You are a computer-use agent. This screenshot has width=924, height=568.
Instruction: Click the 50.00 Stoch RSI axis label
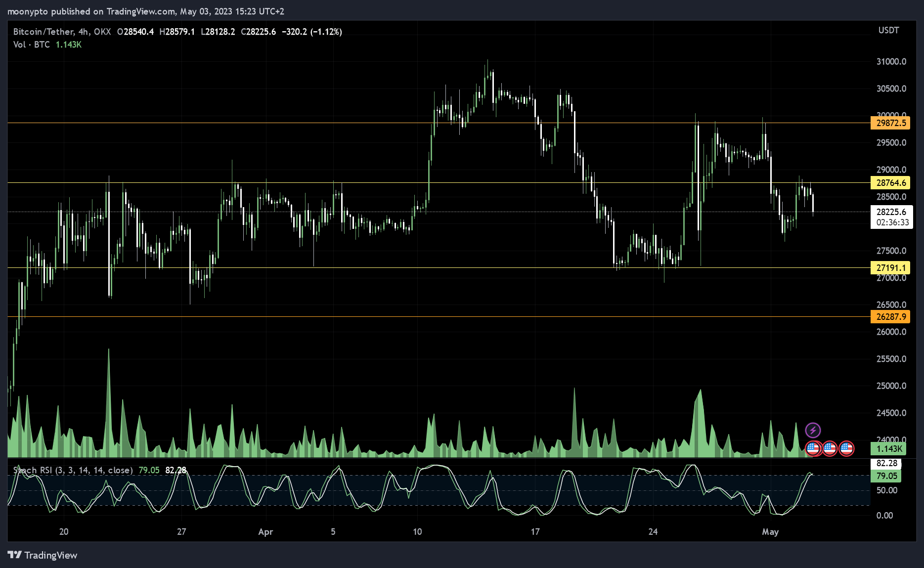(887, 490)
